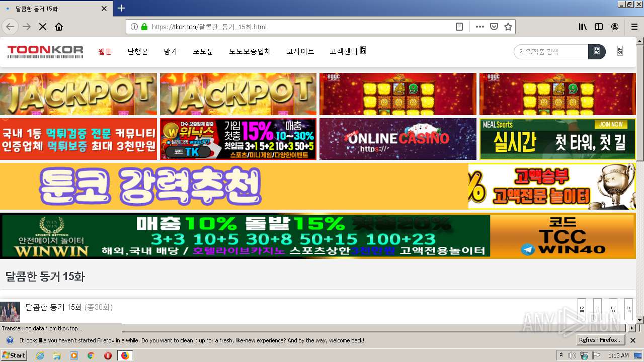
Task: Open the 위닉스 15% banner
Action: click(x=238, y=139)
